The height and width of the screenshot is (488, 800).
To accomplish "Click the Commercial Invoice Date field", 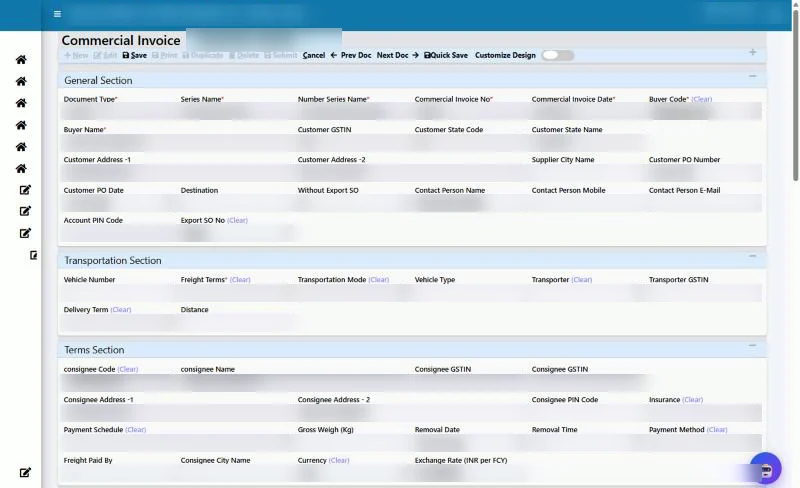I will 587,111.
